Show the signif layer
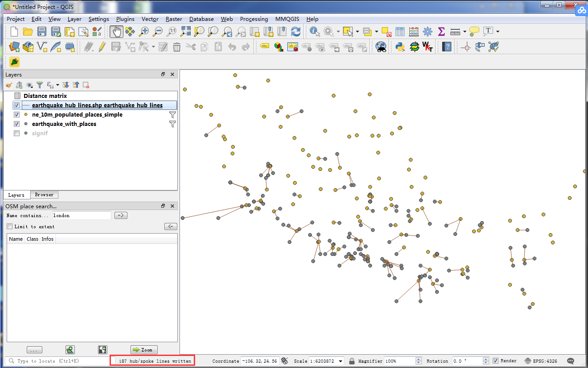The image size is (588, 368). point(17,133)
